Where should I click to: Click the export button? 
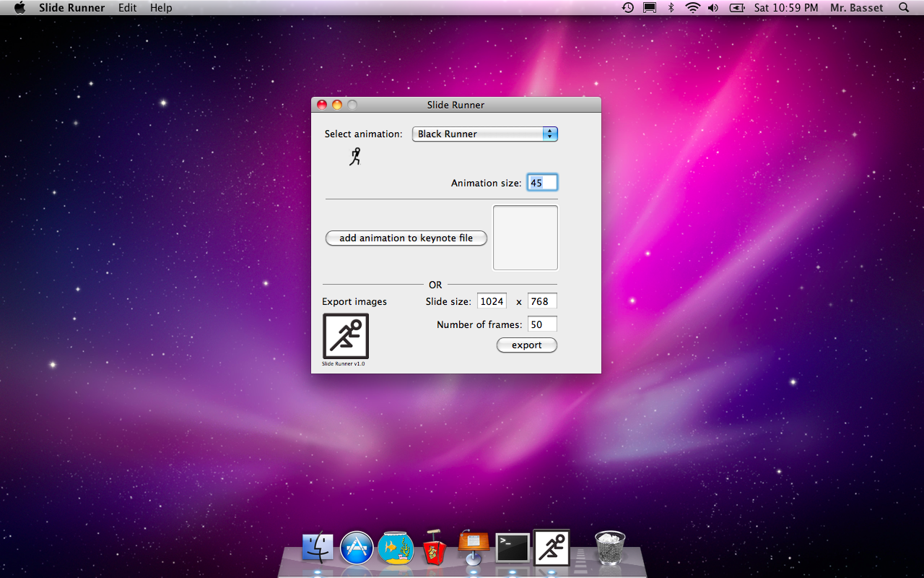526,345
